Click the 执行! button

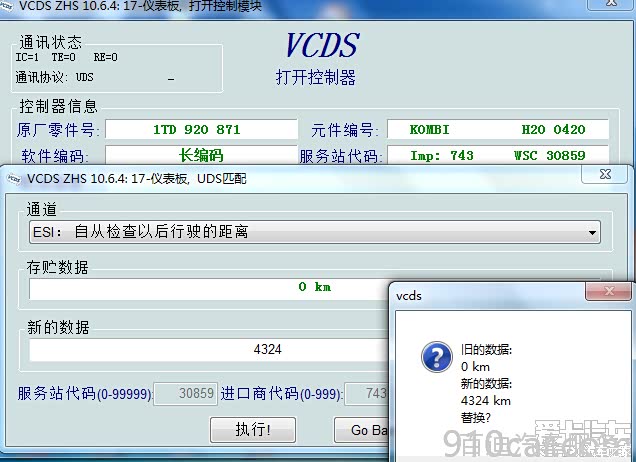tap(253, 430)
